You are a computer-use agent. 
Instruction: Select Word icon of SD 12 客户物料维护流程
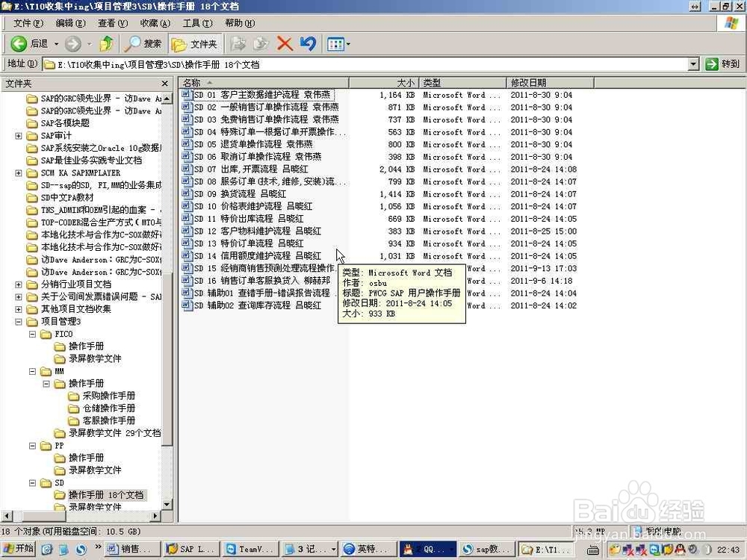(186, 231)
